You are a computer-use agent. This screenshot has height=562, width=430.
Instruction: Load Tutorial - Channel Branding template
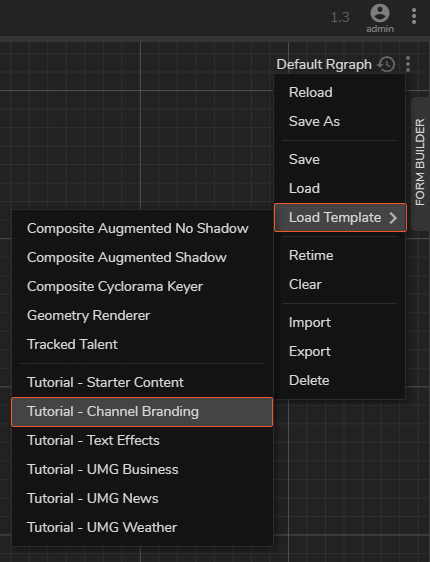142,412
